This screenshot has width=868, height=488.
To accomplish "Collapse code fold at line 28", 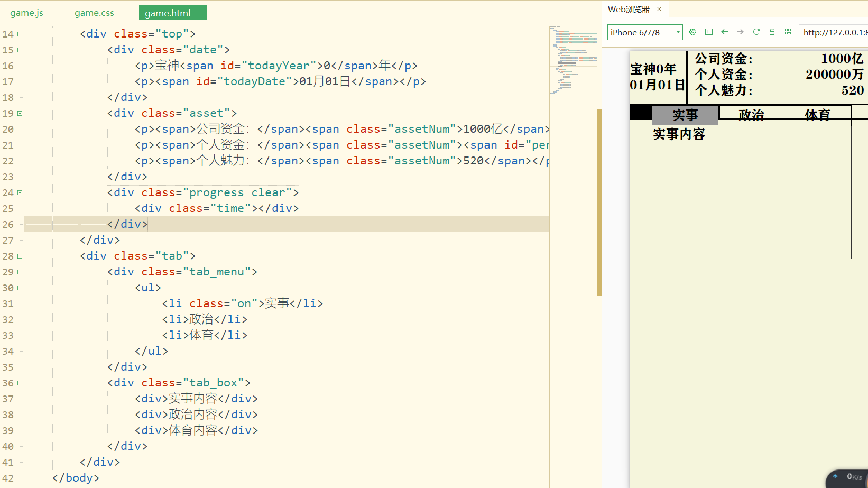I will (20, 256).
